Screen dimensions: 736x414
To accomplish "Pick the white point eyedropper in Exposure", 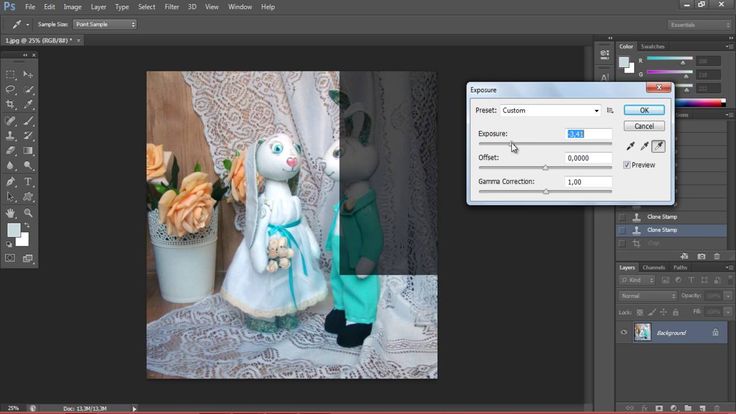I will pos(659,146).
